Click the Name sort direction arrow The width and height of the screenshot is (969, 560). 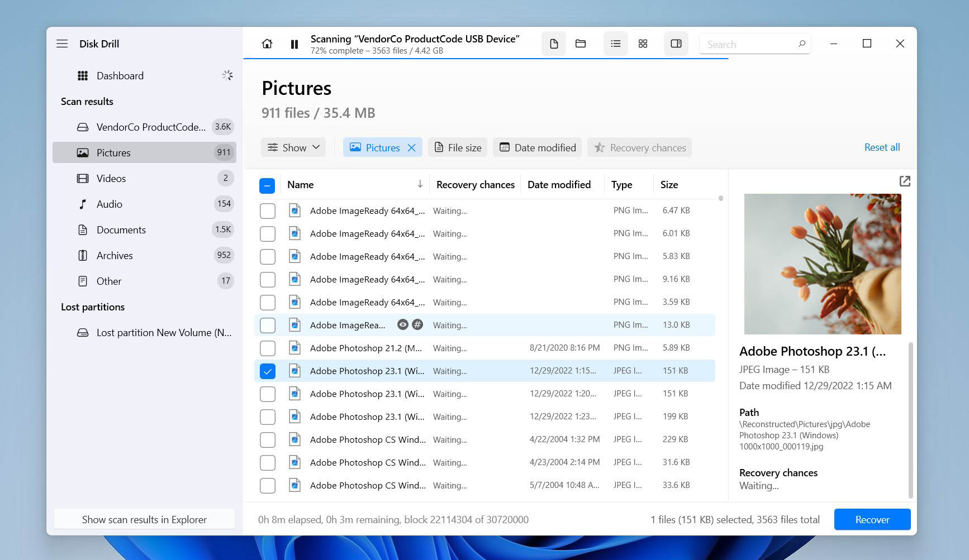[x=420, y=184]
